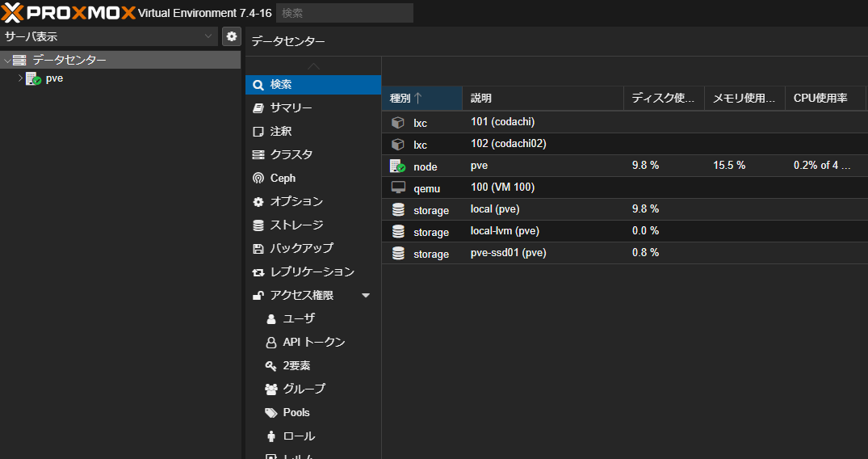
Task: Open the ストレージ menu item
Action: 313,225
